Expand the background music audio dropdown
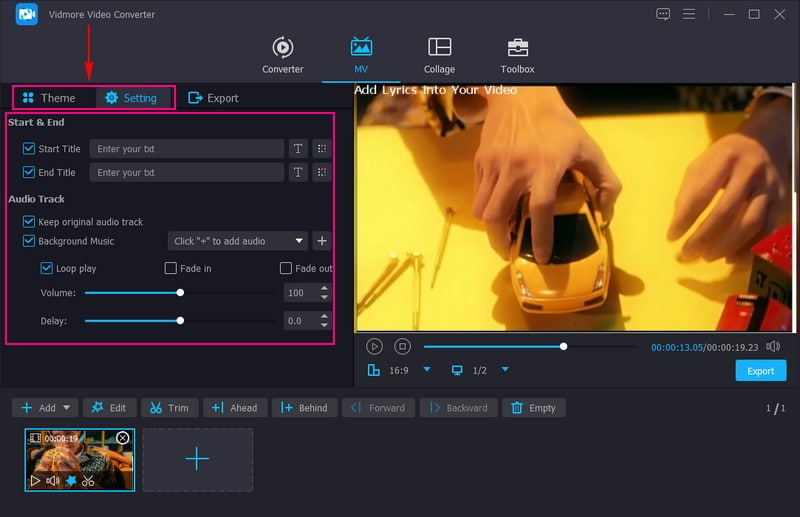The height and width of the screenshot is (517, 800). 299,241
